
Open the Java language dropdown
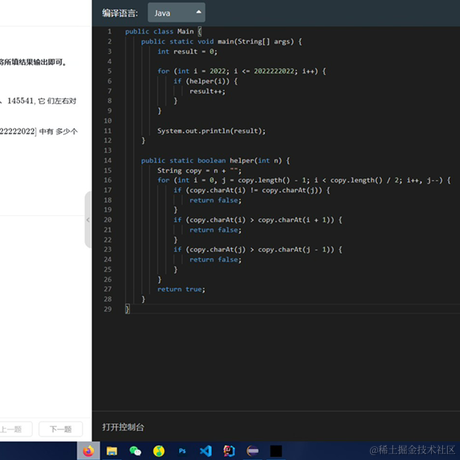click(176, 13)
